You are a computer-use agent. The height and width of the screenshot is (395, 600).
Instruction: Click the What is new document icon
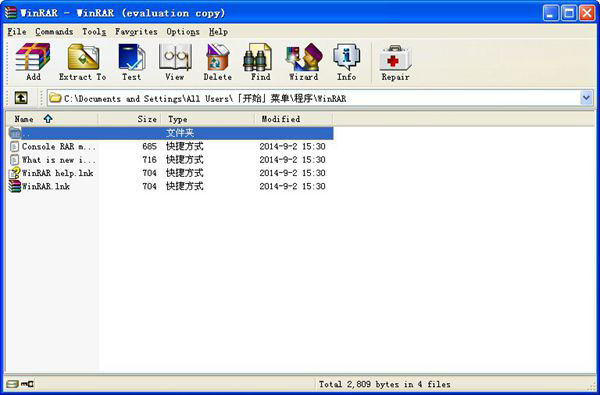15,160
